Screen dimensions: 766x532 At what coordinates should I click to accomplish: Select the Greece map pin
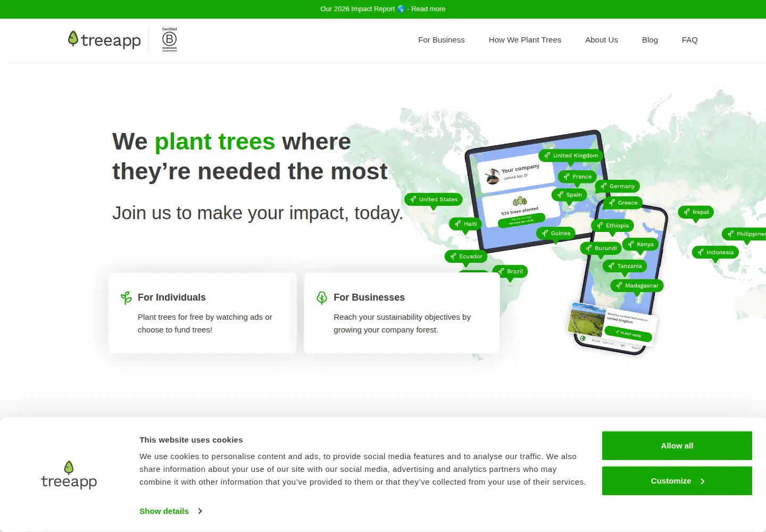(623, 203)
